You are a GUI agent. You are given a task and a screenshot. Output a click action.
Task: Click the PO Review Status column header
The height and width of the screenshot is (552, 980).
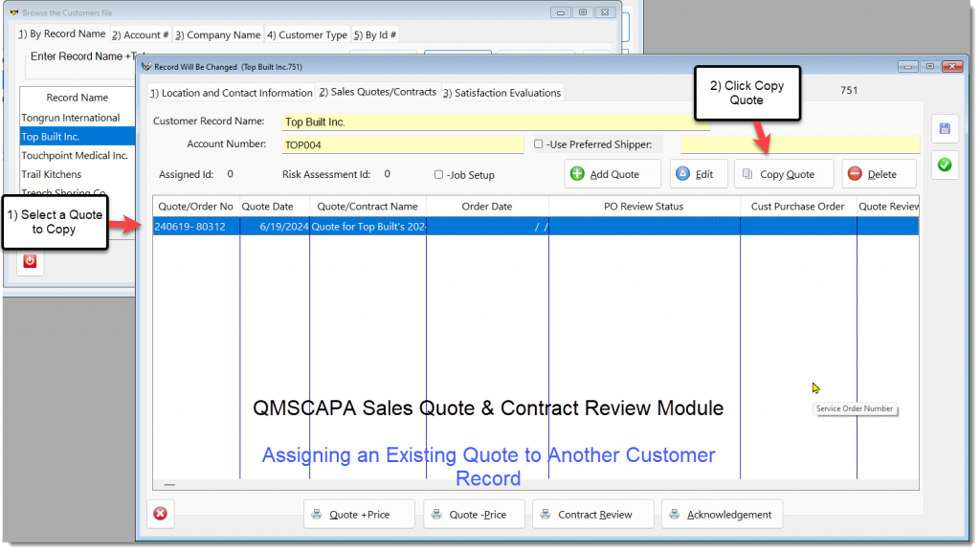pos(644,206)
